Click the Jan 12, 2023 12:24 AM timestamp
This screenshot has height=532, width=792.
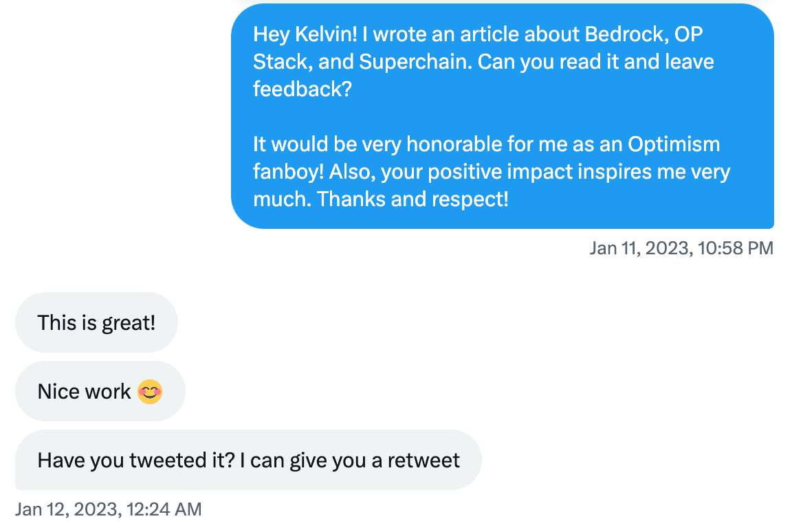click(109, 509)
